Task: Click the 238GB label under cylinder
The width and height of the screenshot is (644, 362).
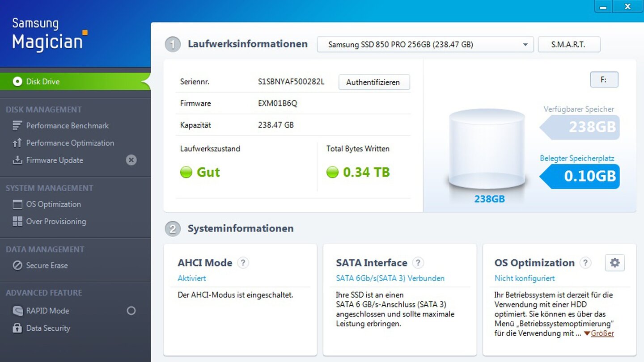Action: pos(489,199)
